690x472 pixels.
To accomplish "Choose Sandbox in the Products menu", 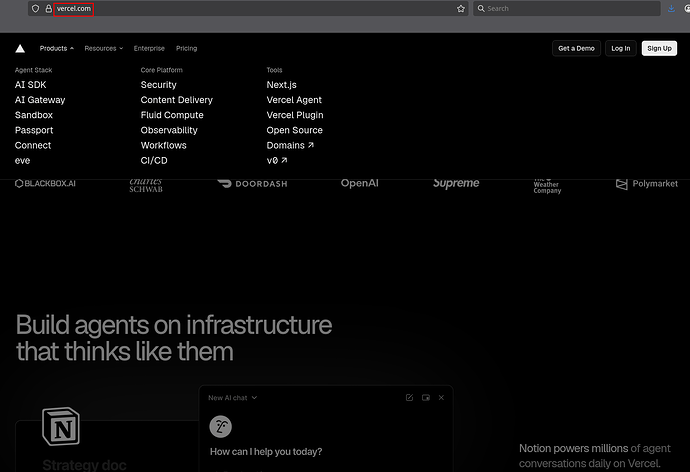I will (34, 115).
